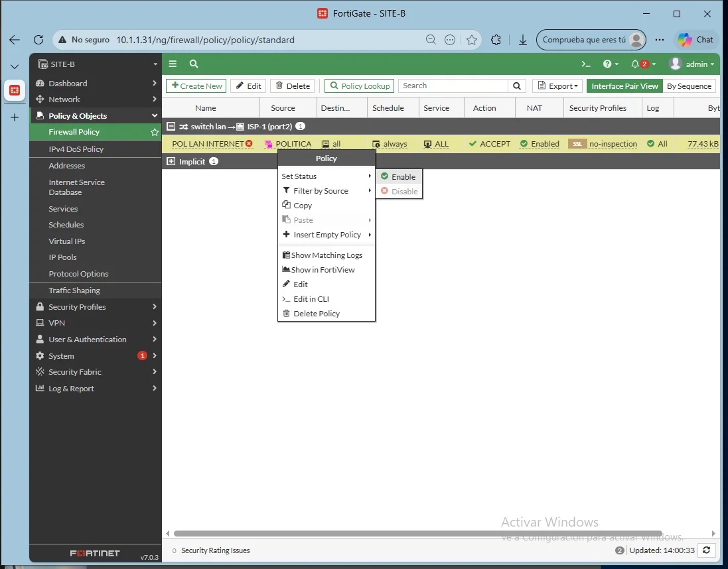728x569 pixels.
Task: Expand the Network menu
Action: click(96, 99)
